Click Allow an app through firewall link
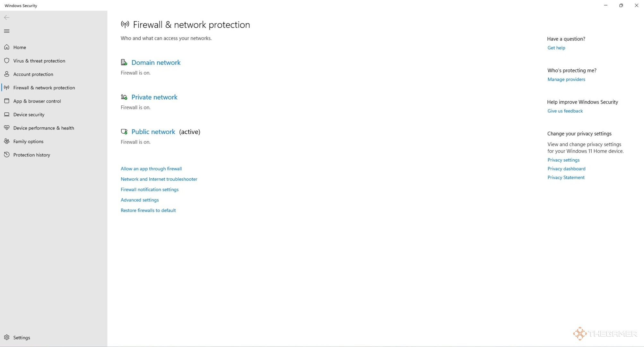This screenshot has height=347, width=644. [x=151, y=168]
